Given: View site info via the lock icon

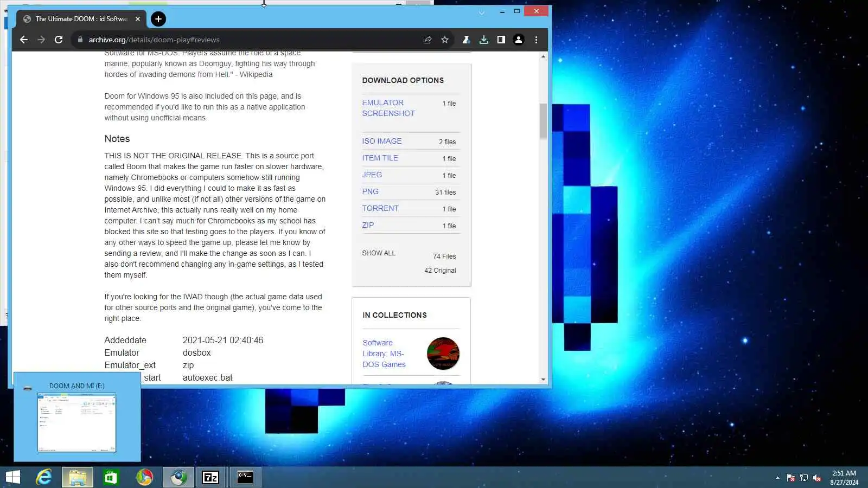Looking at the screenshot, I should click(80, 40).
